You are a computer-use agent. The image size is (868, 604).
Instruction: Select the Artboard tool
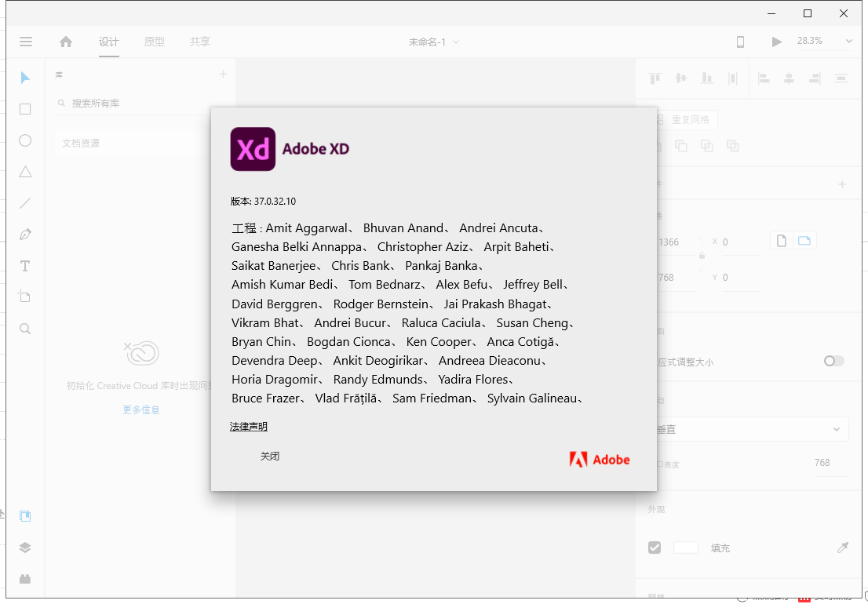[25, 297]
